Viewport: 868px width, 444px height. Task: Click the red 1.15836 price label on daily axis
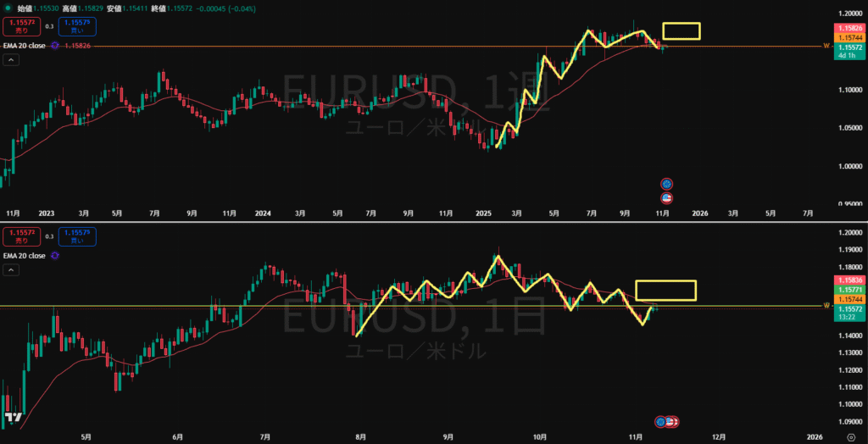click(x=850, y=280)
